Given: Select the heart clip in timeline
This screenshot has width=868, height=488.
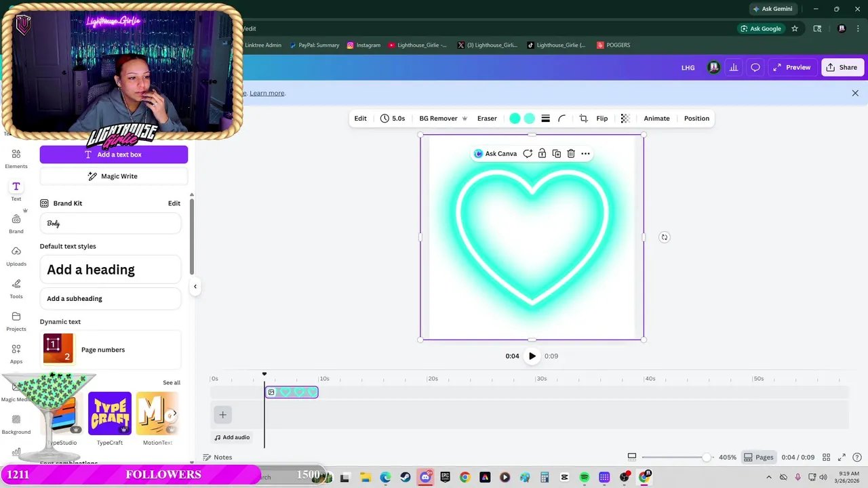Looking at the screenshot, I should 292,392.
